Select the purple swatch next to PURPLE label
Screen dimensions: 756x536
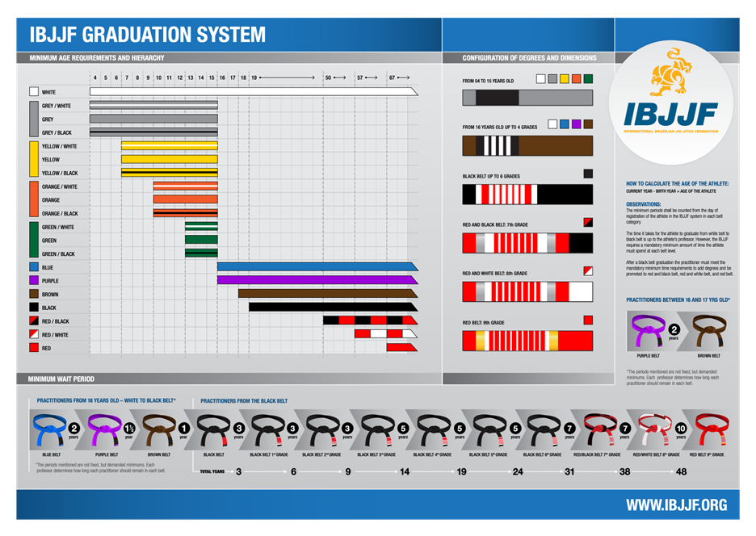click(x=34, y=280)
